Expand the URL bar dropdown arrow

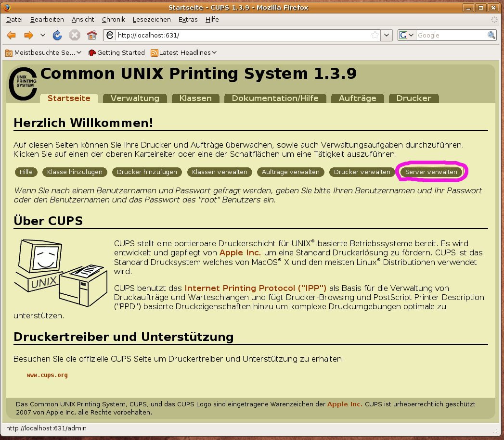pos(387,35)
